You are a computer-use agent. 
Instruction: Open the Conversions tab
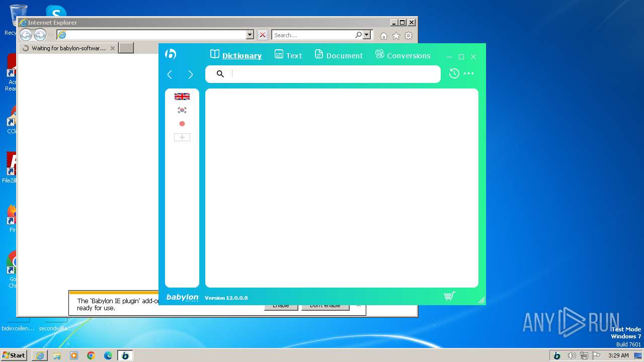coord(403,55)
